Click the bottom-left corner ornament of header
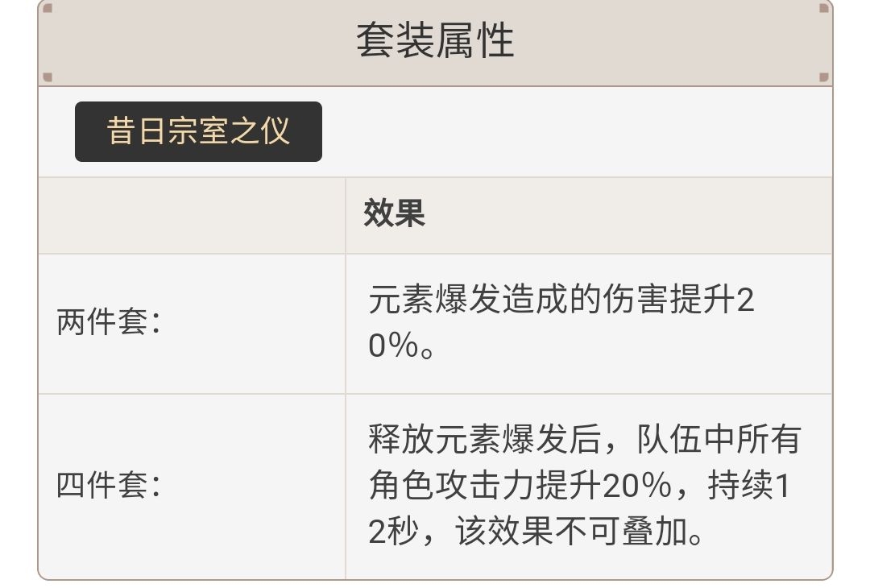 click(48, 77)
